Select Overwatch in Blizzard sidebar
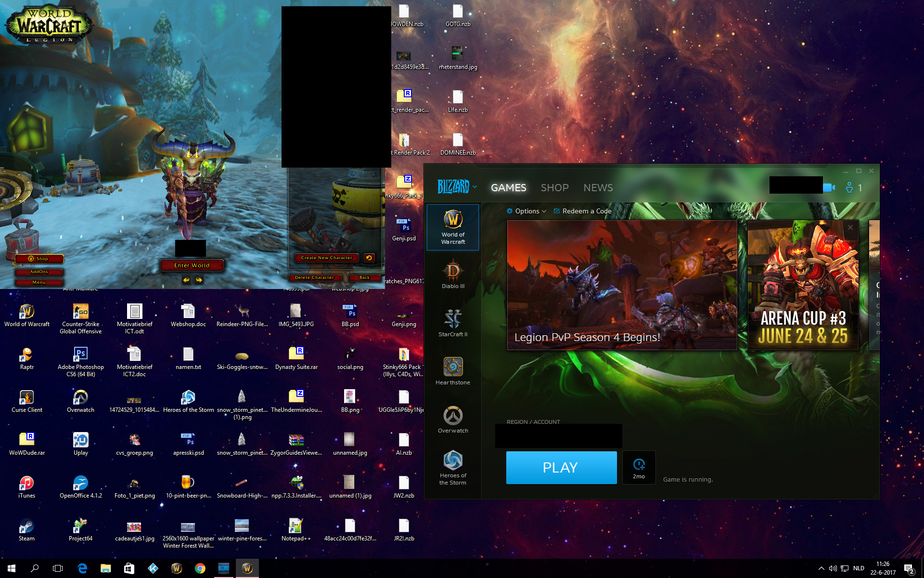 pos(453,419)
